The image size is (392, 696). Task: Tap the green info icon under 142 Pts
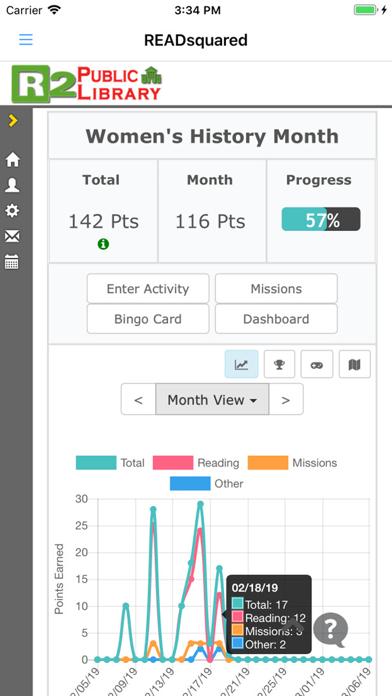coord(103,244)
